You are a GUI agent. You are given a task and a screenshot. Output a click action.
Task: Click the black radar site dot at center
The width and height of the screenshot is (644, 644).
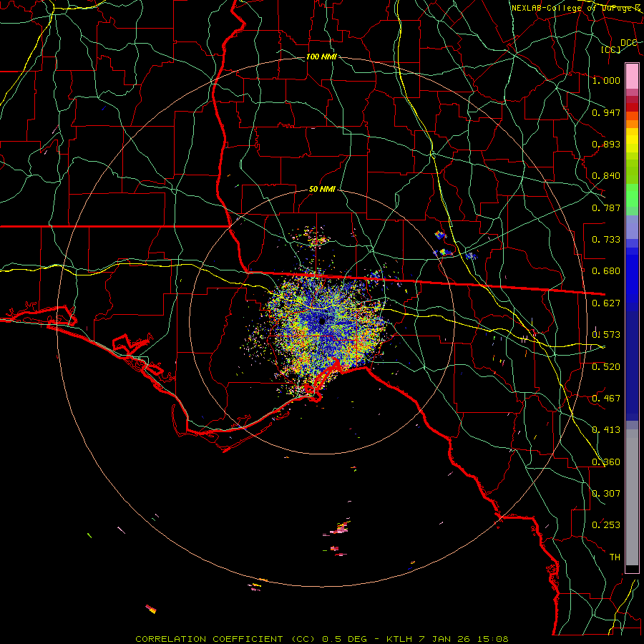pyautogui.click(x=323, y=321)
